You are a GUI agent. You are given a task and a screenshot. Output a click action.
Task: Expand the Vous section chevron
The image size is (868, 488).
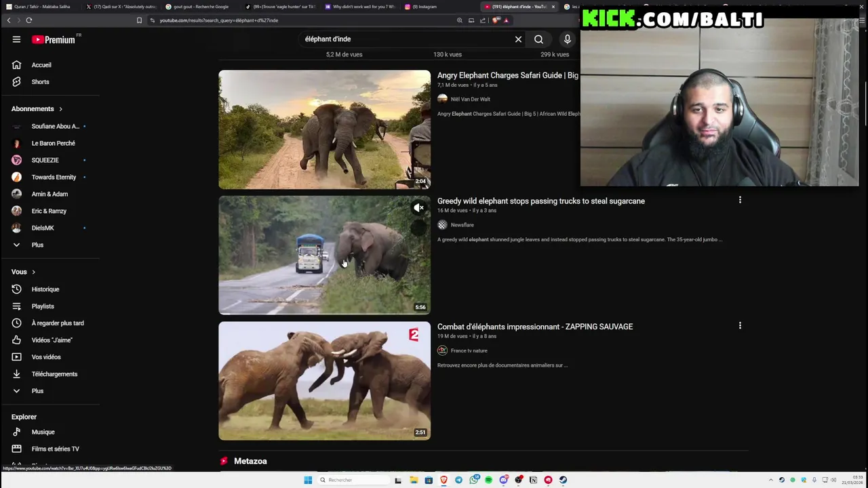pos(33,272)
